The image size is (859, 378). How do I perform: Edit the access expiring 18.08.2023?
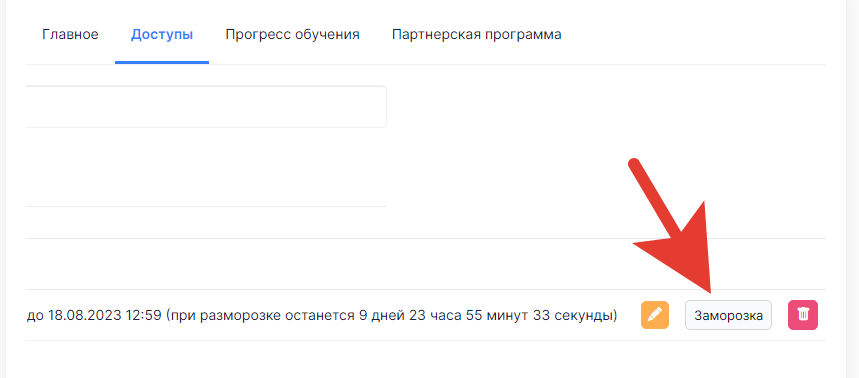pos(655,315)
